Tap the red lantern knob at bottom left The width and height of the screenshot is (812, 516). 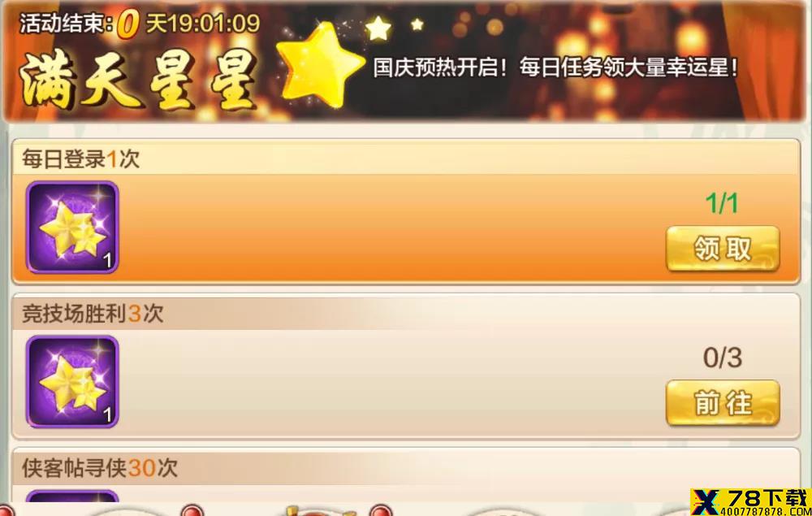pyautogui.click(x=5, y=511)
